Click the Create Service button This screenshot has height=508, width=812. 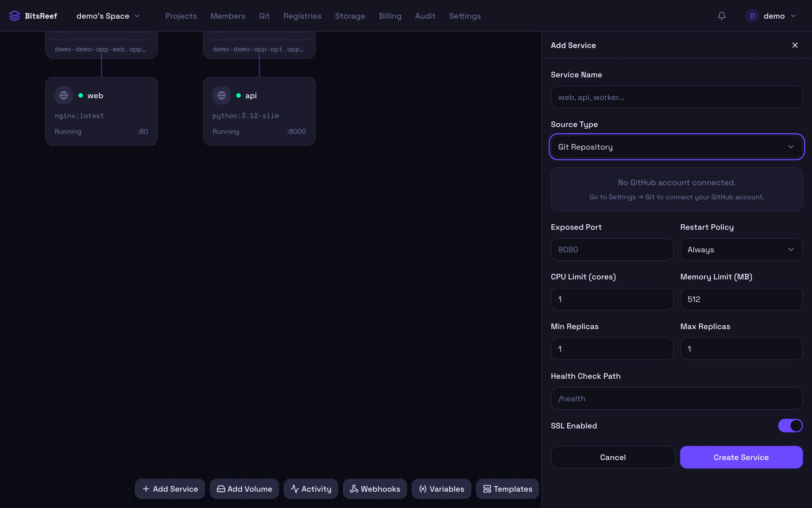pos(741,457)
